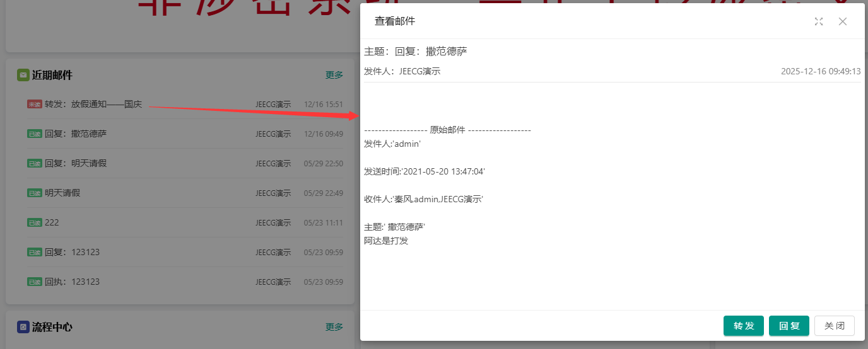868x349 pixels.
Task: Click the 转发 button
Action: (x=744, y=326)
